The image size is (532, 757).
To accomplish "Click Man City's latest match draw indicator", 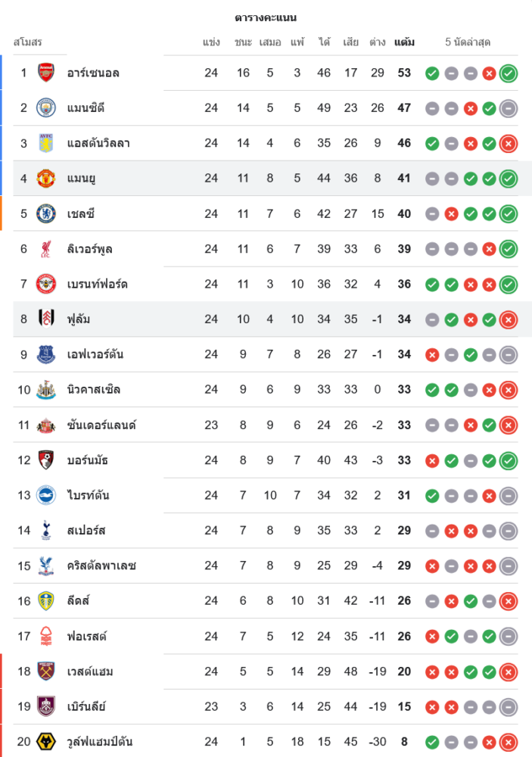I will [x=509, y=108].
